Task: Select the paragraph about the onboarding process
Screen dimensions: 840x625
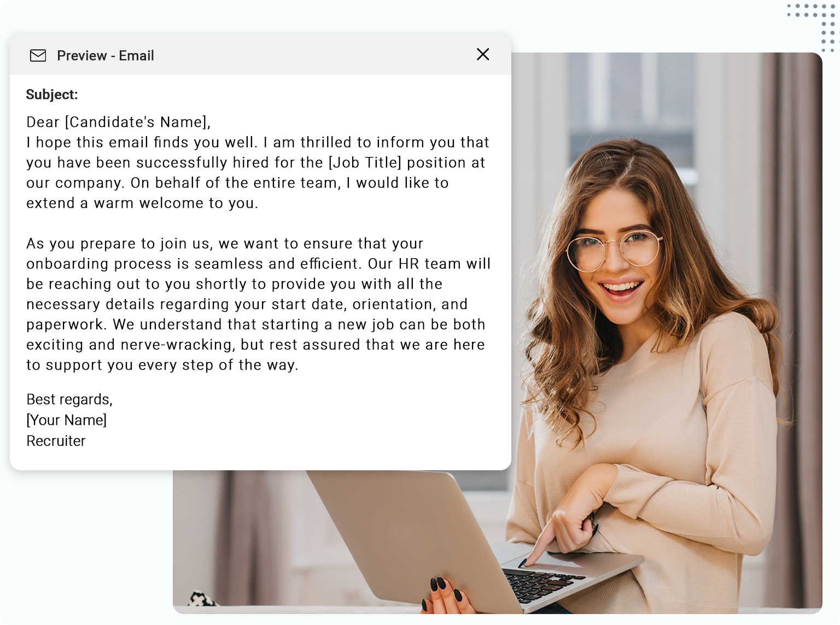Action: pyautogui.click(x=257, y=303)
